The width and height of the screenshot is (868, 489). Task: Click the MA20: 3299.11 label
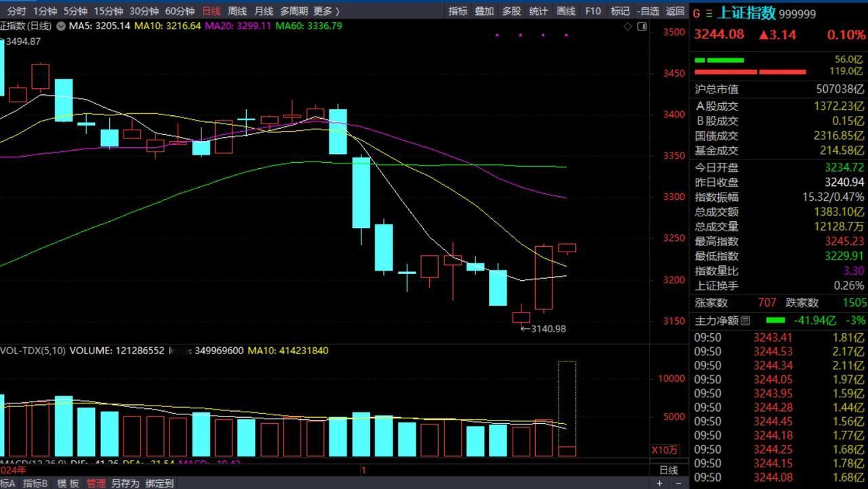(238, 26)
